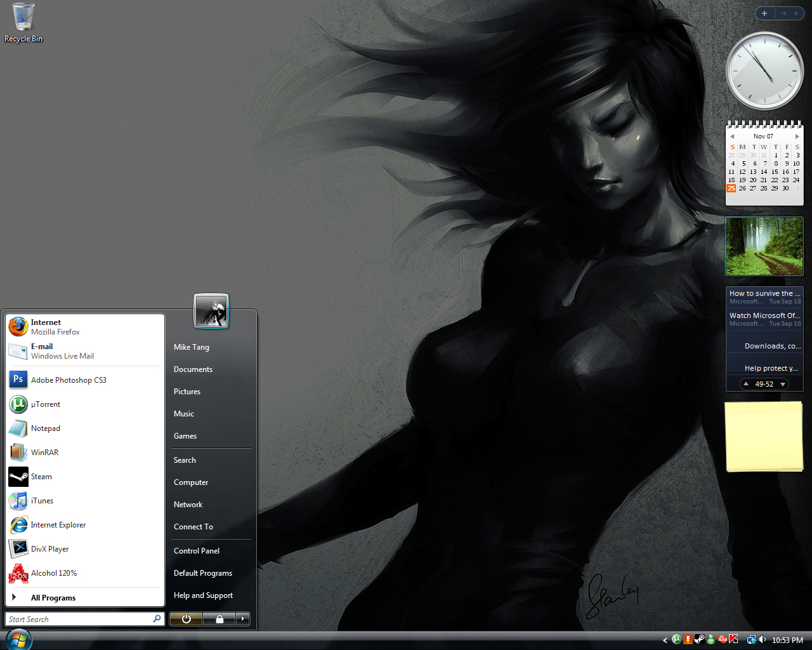
Task: Click the power button in Start menu
Action: pos(187,619)
